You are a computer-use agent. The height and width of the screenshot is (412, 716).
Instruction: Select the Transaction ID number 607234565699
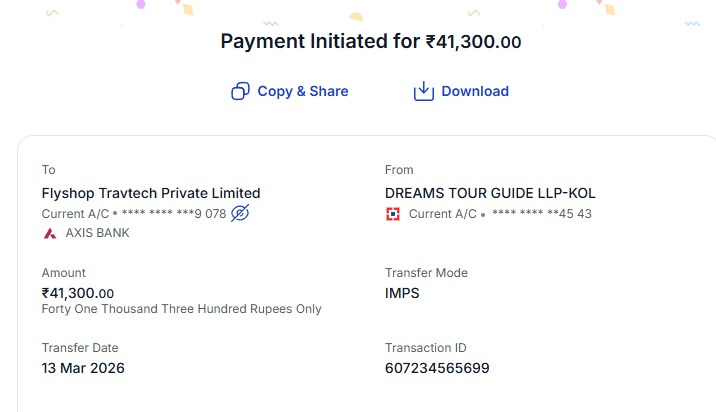[437, 368]
